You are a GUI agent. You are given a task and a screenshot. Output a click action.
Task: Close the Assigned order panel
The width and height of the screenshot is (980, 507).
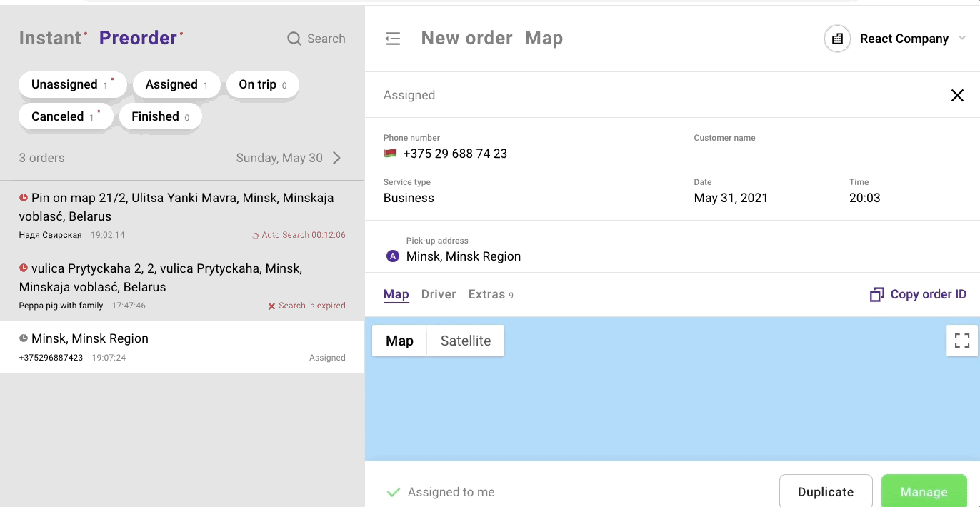[957, 95]
